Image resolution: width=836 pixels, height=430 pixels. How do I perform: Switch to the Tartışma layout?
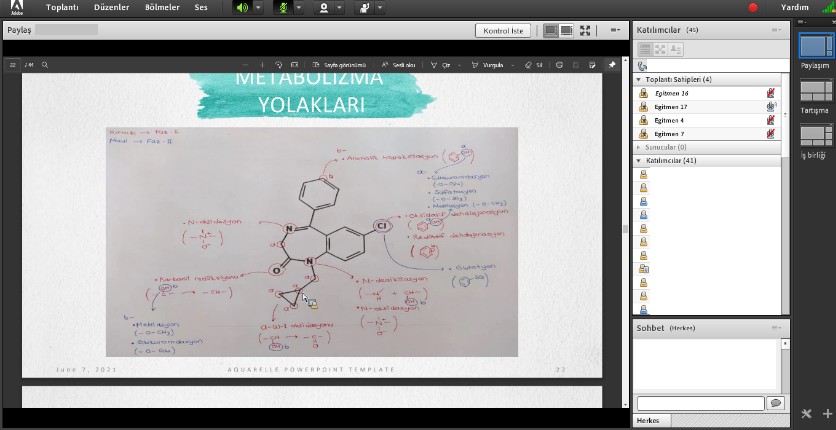click(815, 96)
